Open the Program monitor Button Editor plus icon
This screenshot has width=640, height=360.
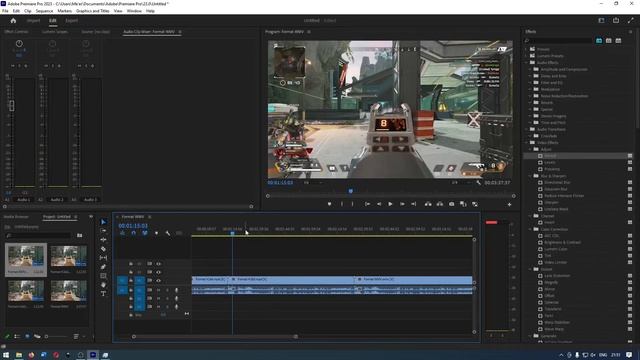pos(509,204)
